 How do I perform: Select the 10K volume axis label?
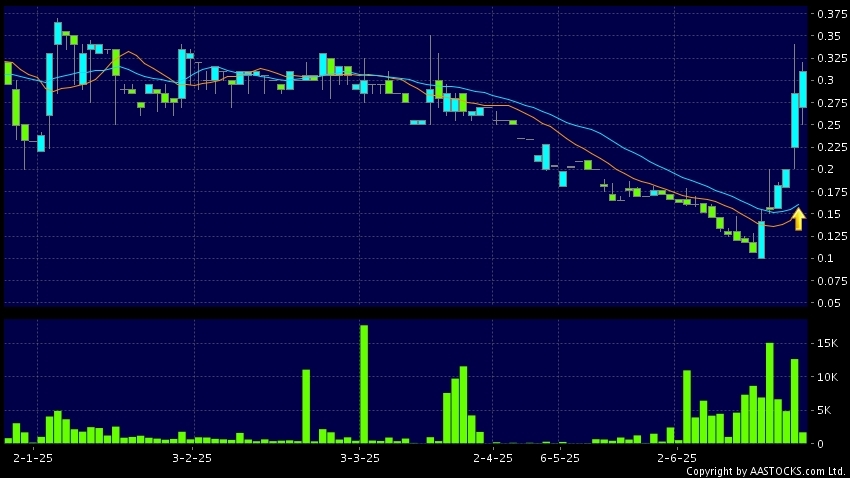[x=827, y=377]
